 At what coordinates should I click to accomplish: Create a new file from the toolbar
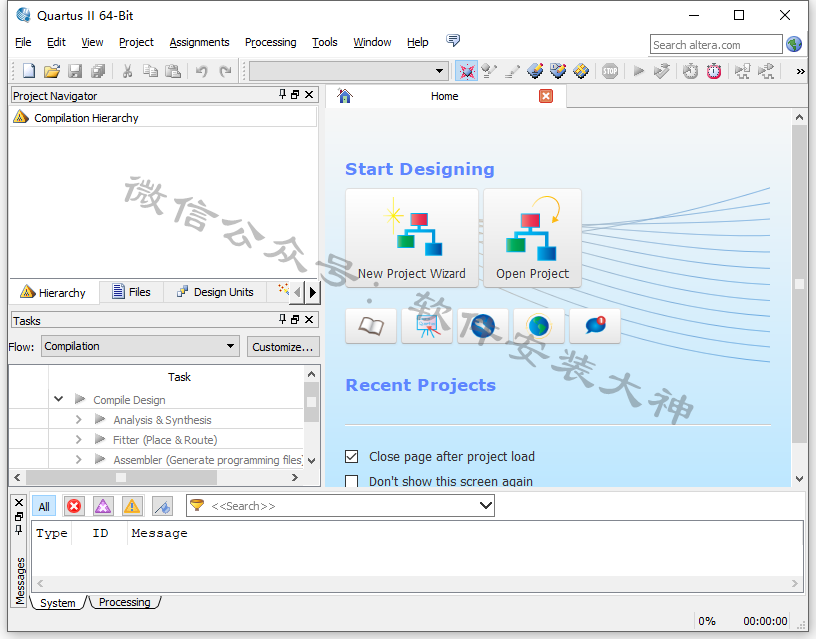point(29,71)
